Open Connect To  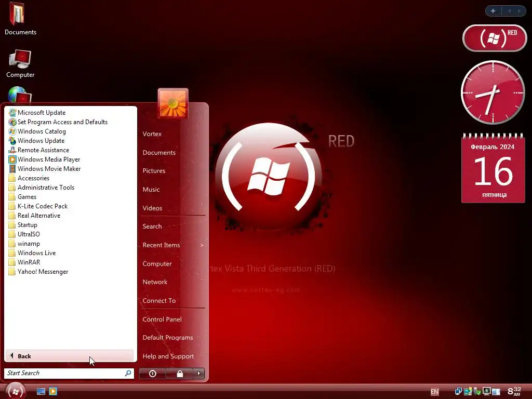(159, 301)
